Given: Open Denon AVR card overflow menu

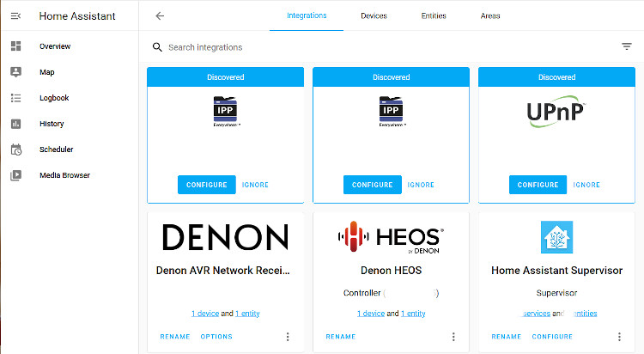Looking at the screenshot, I should [x=288, y=337].
